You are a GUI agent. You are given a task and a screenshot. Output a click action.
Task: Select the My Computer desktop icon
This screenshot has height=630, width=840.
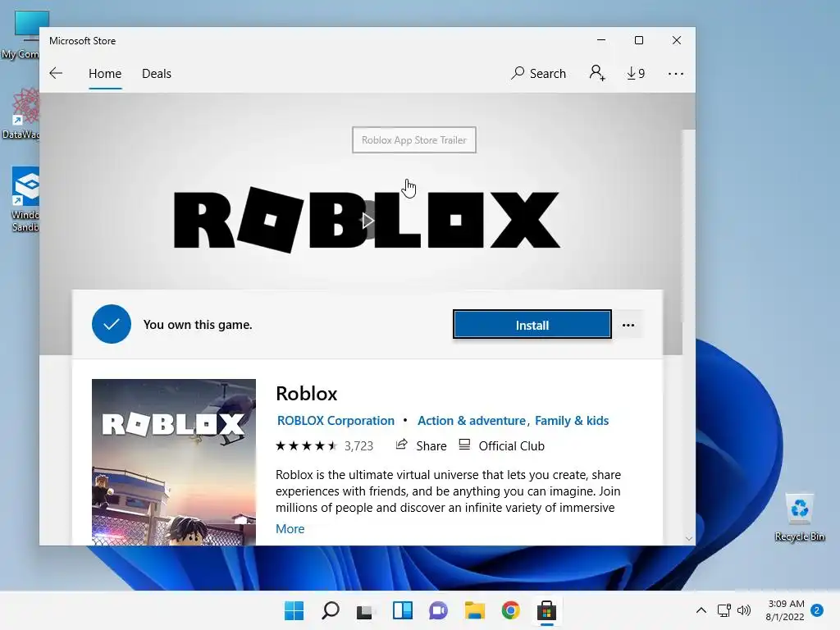pos(21,34)
